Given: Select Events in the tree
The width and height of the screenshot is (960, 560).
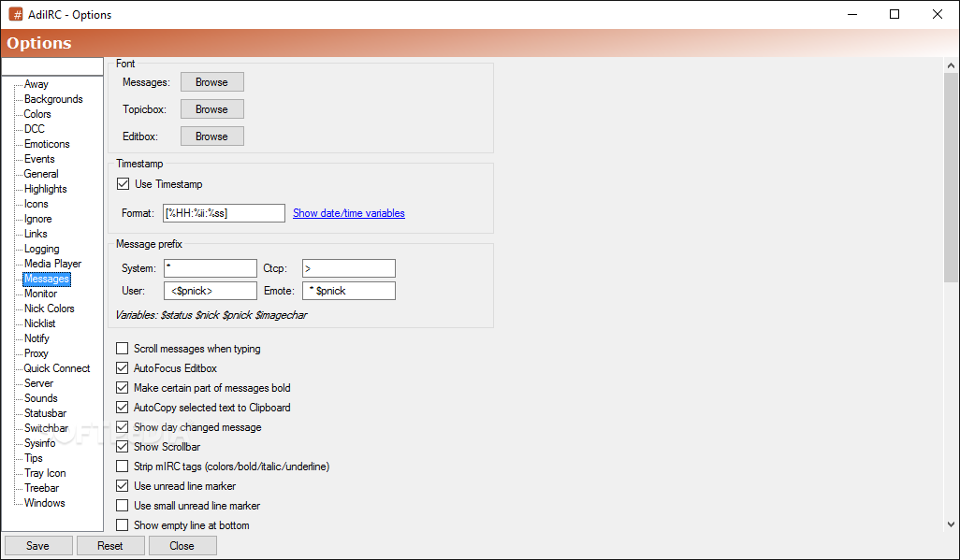Looking at the screenshot, I should 39,159.
